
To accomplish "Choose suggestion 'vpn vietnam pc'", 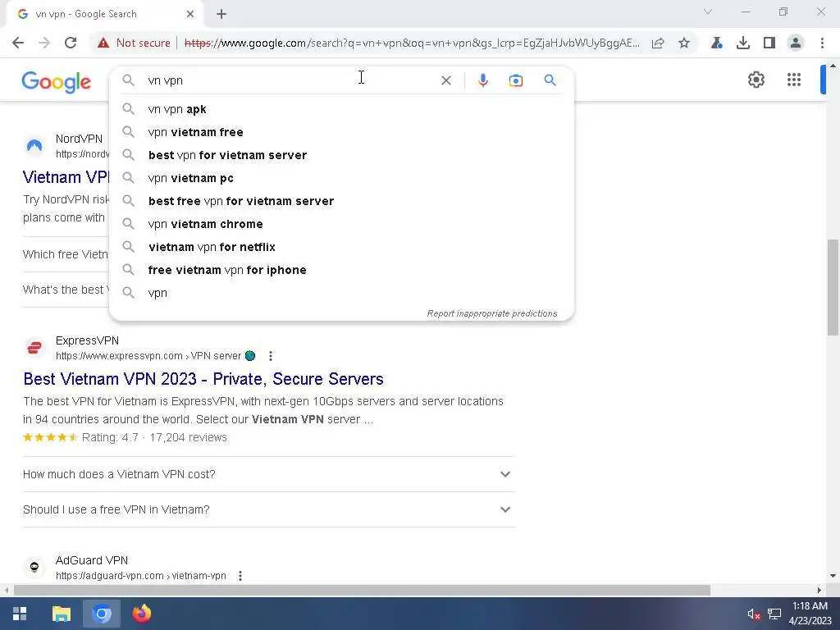I will tap(341, 178).
